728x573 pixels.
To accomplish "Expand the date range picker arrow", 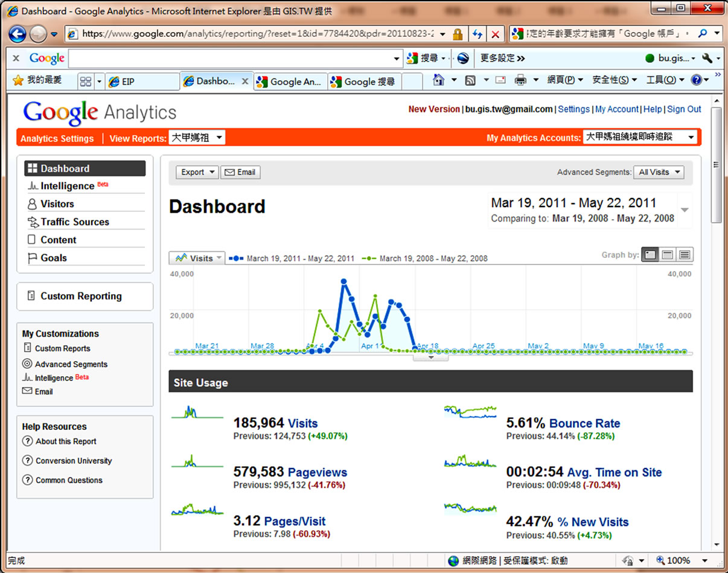I will tap(685, 210).
